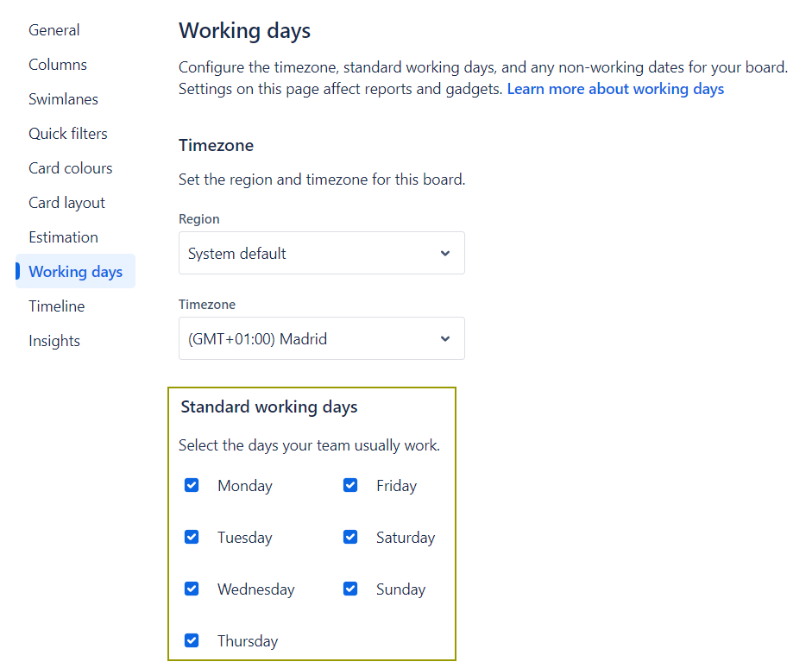Image resolution: width=812 pixels, height=668 pixels.
Task: Uncheck the Sunday checkbox
Action: [x=350, y=589]
